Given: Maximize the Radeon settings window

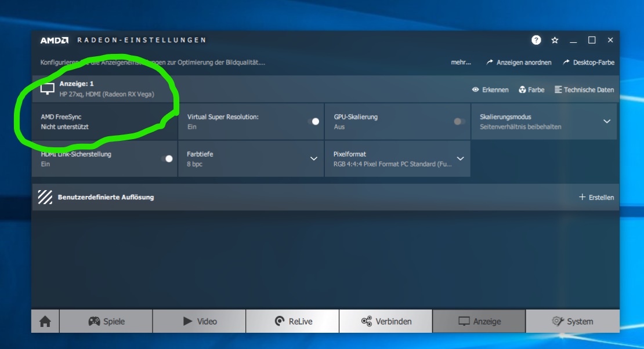Looking at the screenshot, I should (592, 40).
